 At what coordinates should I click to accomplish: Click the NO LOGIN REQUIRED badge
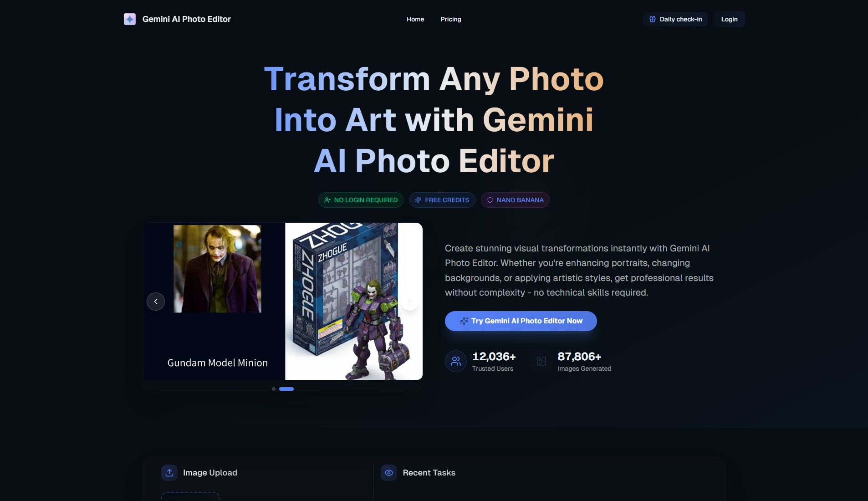tap(361, 200)
